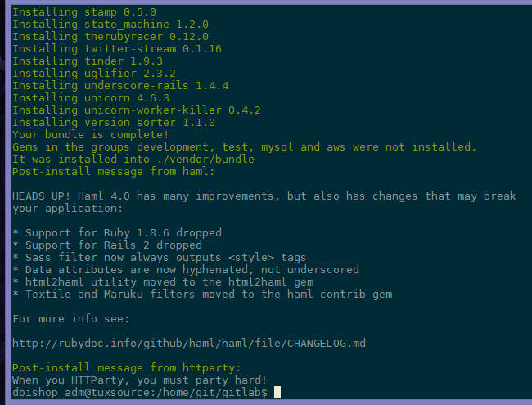
Task: Click the 'Installing therubyracer 0.12.0' line
Action: pyautogui.click(x=110, y=37)
